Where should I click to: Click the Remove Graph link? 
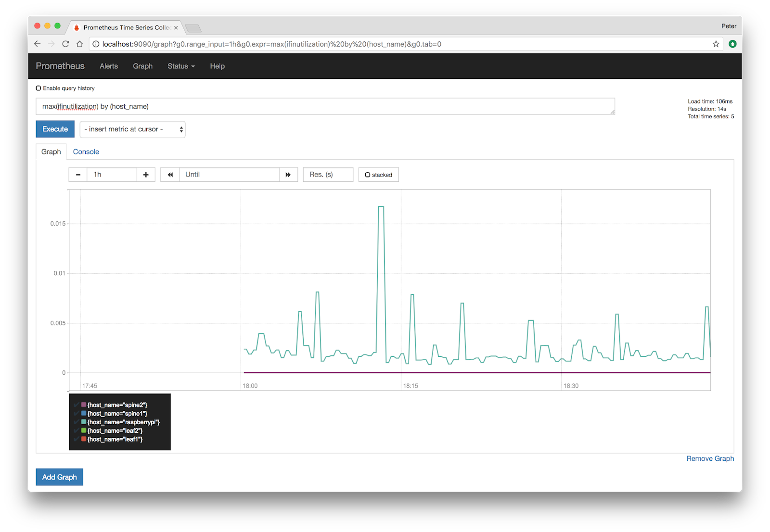pyautogui.click(x=709, y=458)
